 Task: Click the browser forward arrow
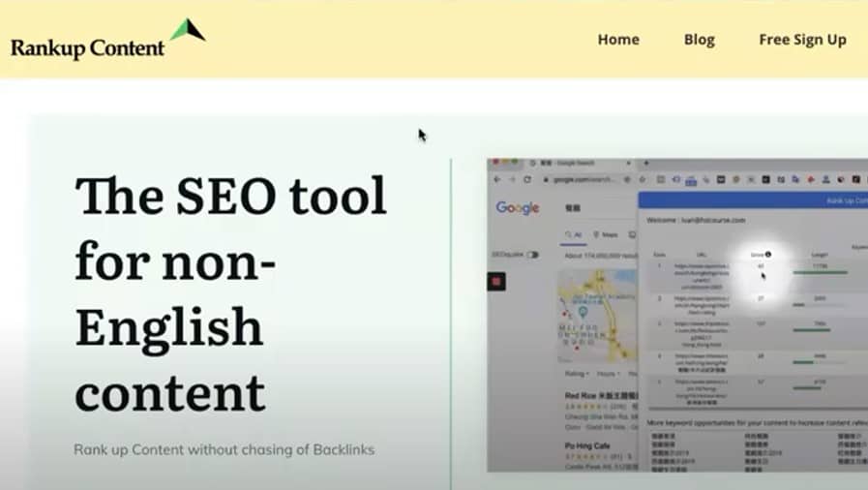[512, 180]
